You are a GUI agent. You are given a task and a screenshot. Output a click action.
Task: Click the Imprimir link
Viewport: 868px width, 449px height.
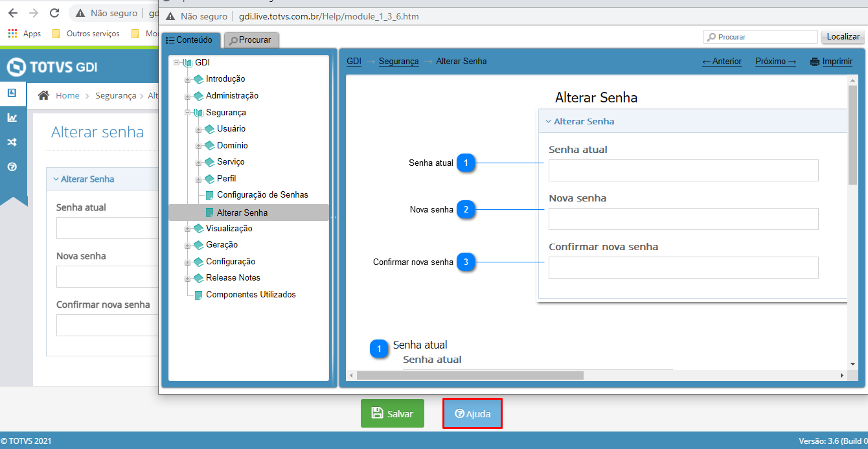pyautogui.click(x=838, y=62)
